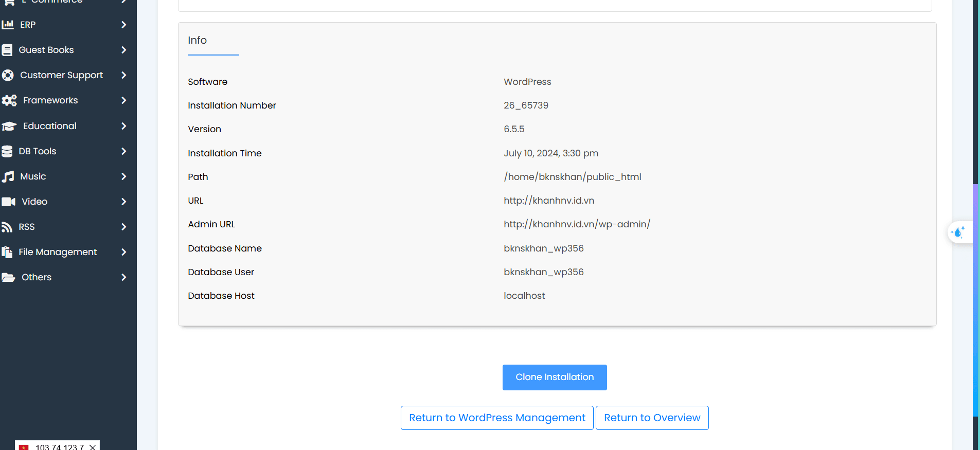The height and width of the screenshot is (450, 980).
Task: Click the floating water drop widget icon
Action: [958, 232]
